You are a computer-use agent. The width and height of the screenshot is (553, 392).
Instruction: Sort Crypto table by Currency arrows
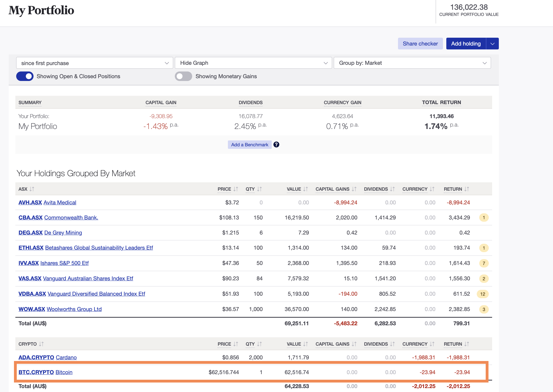pyautogui.click(x=432, y=344)
